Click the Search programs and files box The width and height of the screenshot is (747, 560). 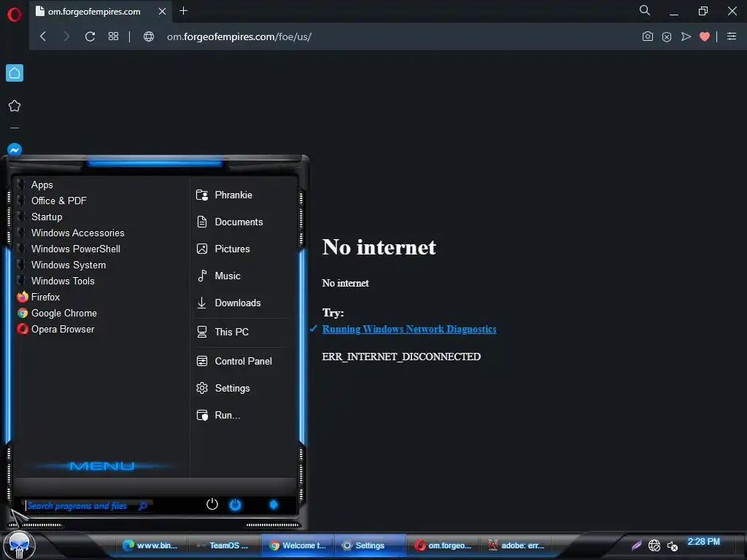(87, 506)
